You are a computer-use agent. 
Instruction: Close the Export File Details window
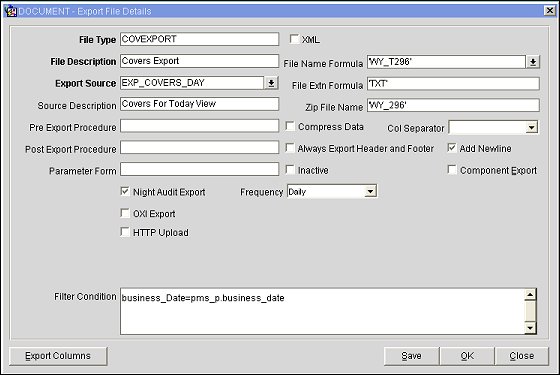[x=550, y=11]
